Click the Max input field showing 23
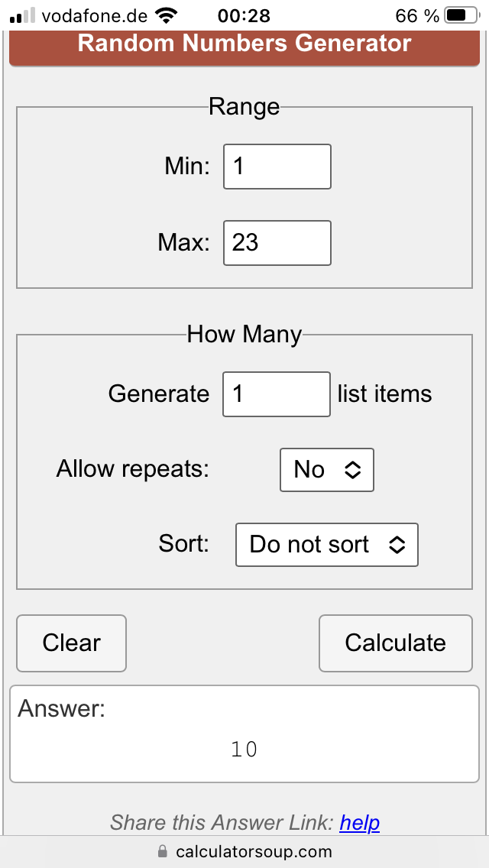489x868 pixels. coord(277,243)
